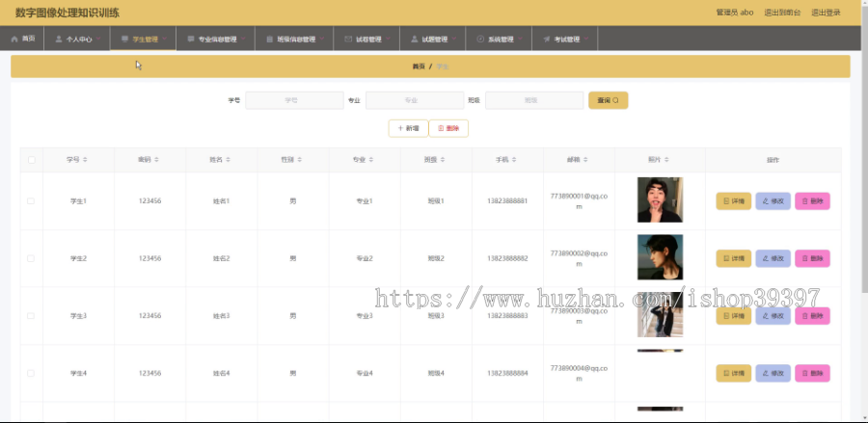868x423 pixels.
Task: Check the checkbox for row 学生2
Action: 31,259
